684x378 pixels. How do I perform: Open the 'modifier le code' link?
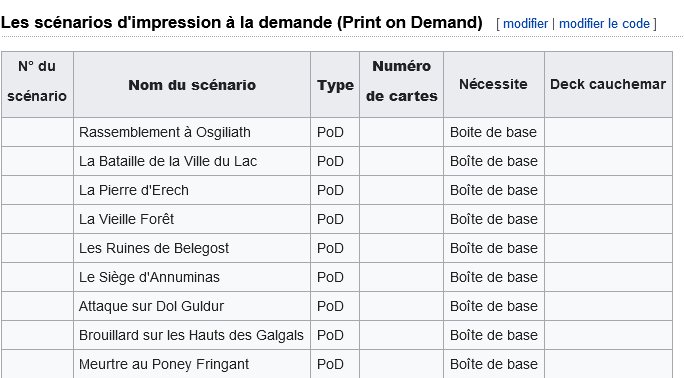click(x=604, y=24)
